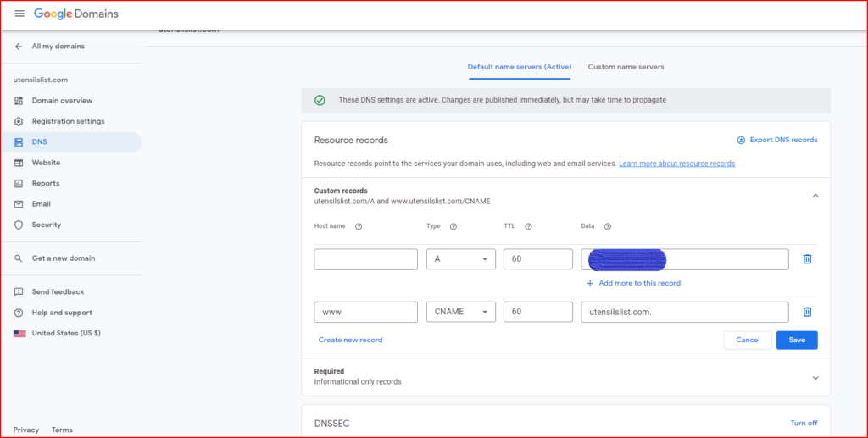Viewport: 868px width, 438px height.
Task: Click the Host name help icon
Action: (359, 226)
